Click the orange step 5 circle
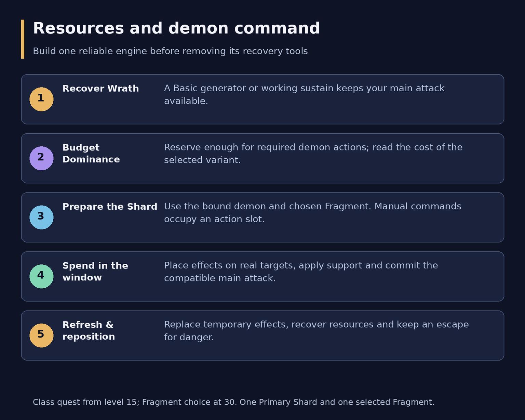 pyautogui.click(x=41, y=336)
